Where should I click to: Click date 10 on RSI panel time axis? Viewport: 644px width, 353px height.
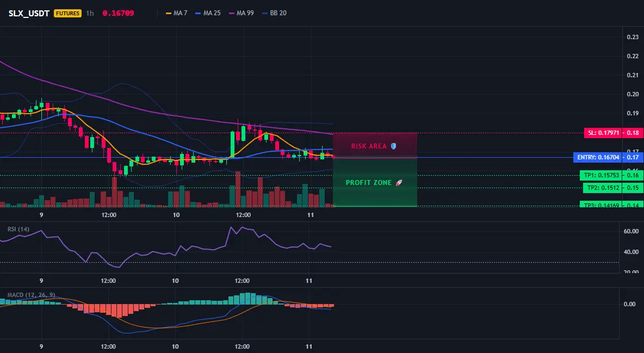coord(175,281)
